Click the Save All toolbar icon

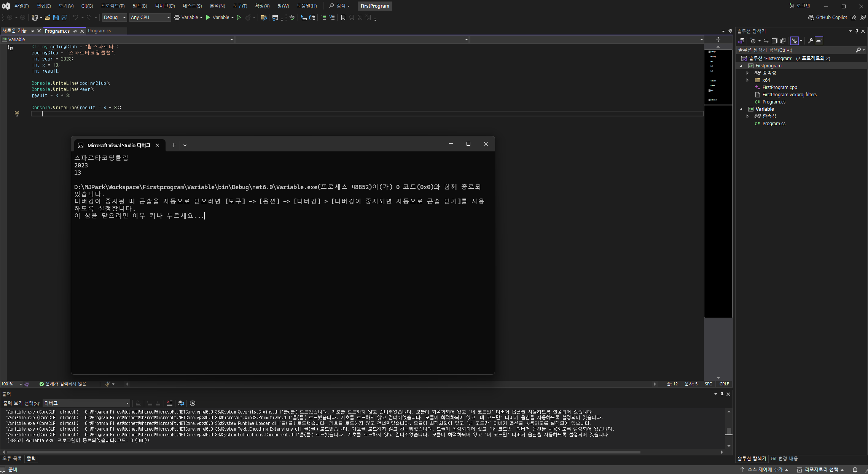(x=64, y=17)
